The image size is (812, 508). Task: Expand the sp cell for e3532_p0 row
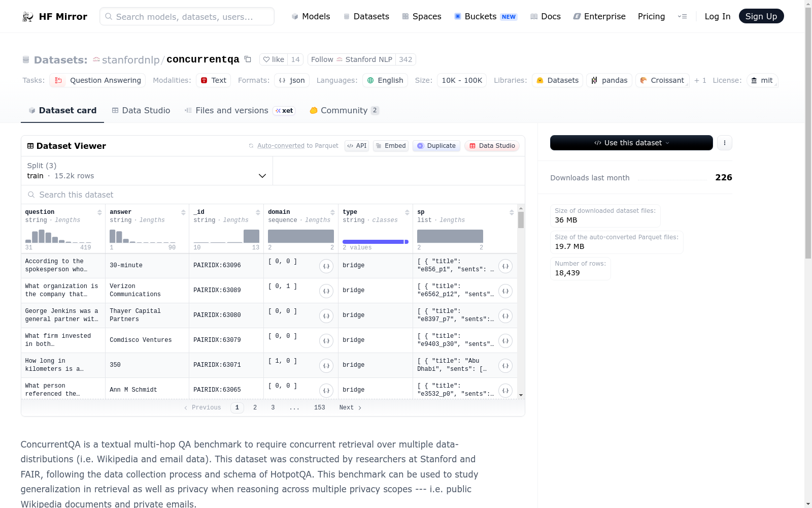(x=505, y=391)
